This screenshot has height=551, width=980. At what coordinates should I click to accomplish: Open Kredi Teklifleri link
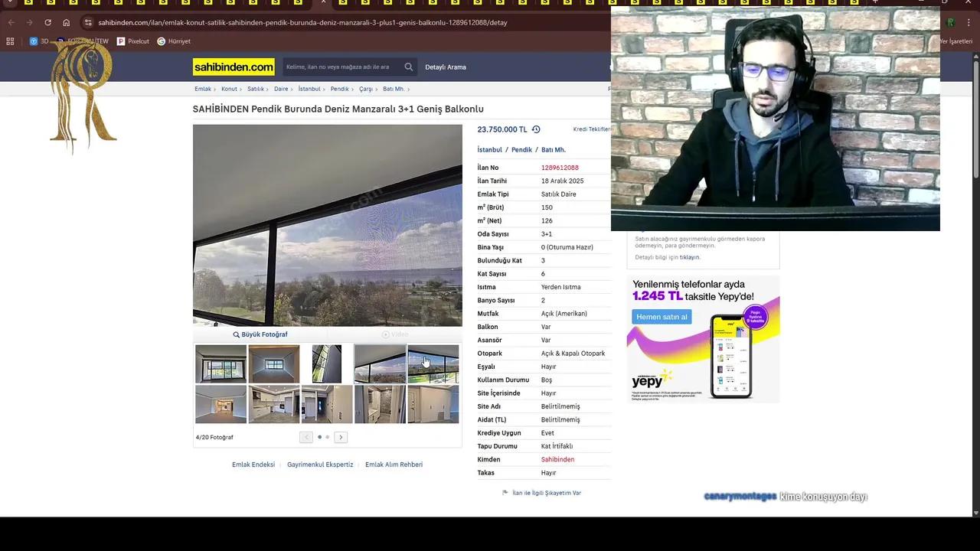coord(592,129)
